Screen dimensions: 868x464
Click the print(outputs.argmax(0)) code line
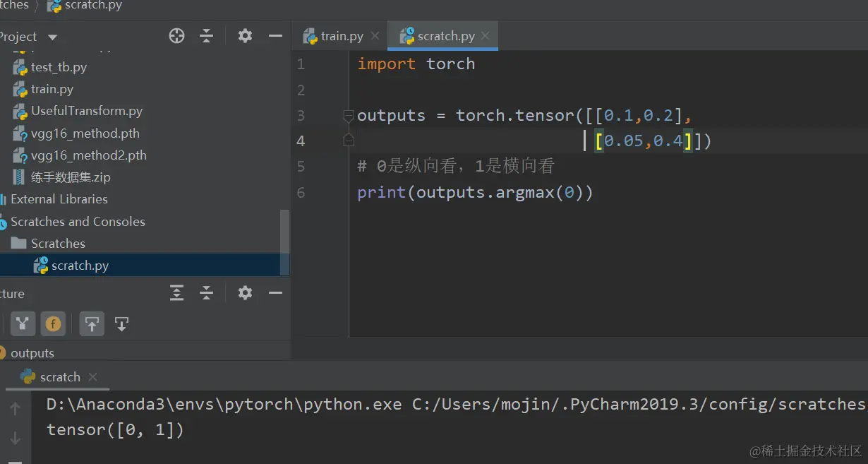(x=475, y=192)
